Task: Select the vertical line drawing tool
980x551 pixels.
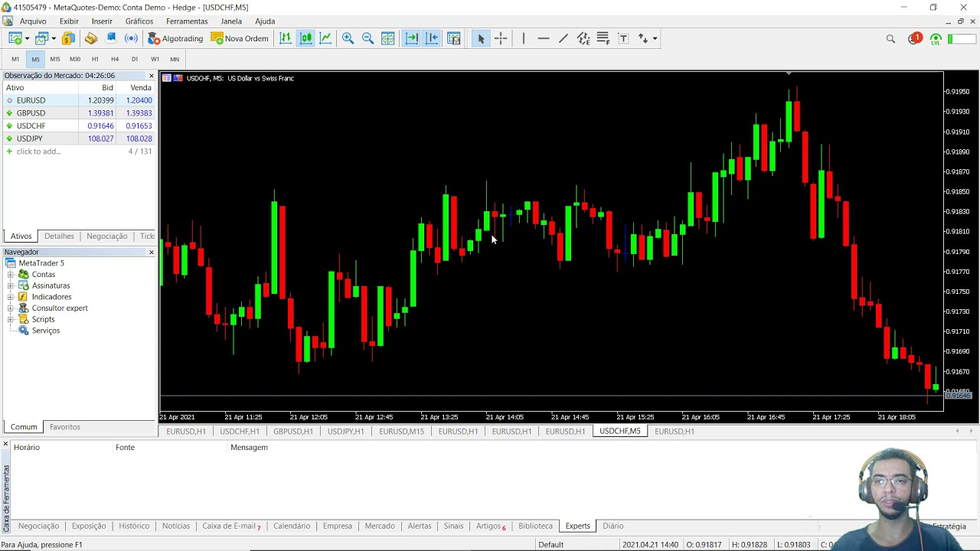Action: click(x=524, y=38)
